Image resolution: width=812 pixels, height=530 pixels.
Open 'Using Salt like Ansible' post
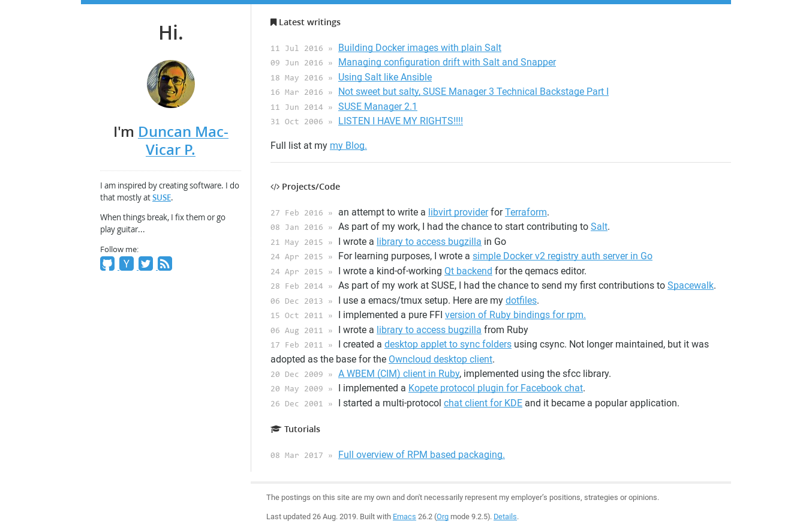tap(385, 77)
